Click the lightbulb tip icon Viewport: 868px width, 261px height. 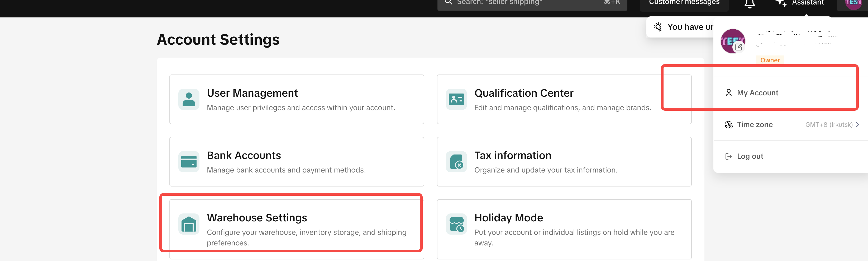click(657, 27)
